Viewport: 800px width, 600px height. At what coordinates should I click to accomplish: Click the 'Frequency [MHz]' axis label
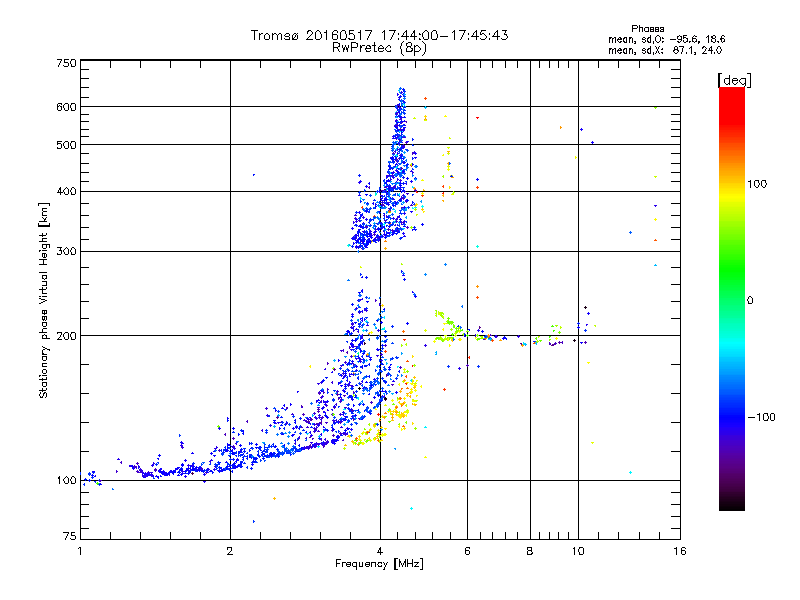pyautogui.click(x=379, y=564)
